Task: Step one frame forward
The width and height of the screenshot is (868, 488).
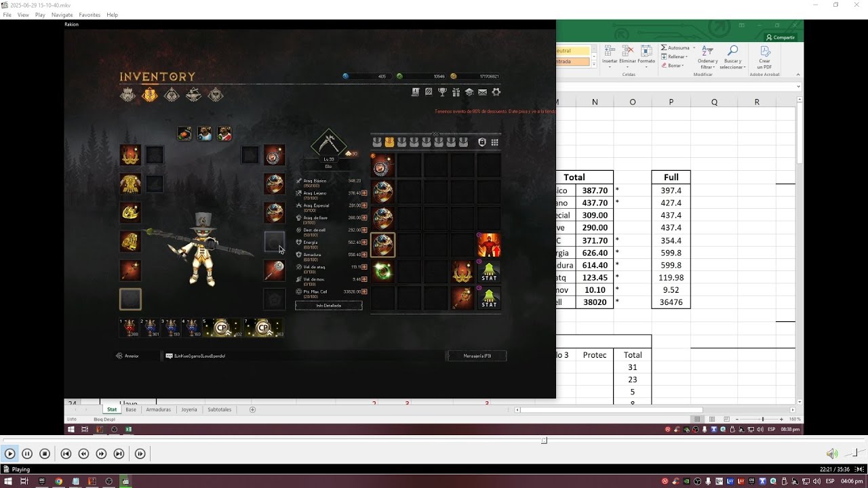Action: [x=140, y=453]
